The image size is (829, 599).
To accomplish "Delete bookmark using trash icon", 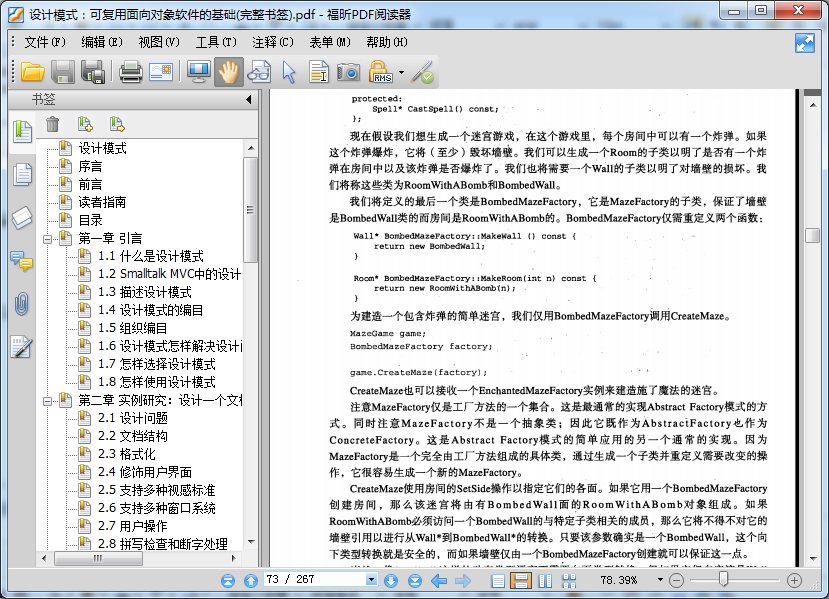I will point(52,124).
